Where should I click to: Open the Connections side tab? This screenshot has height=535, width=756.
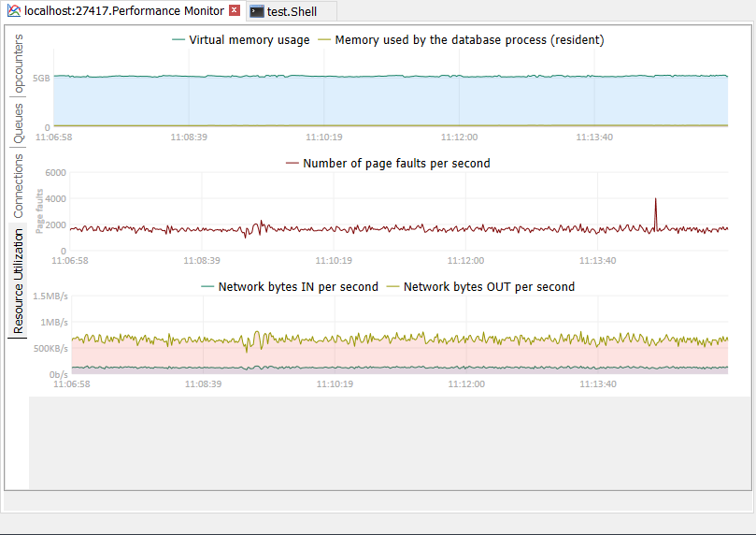tap(19, 186)
